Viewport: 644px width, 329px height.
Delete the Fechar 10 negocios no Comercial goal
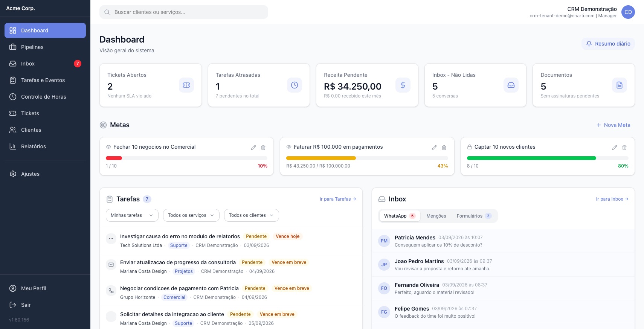pos(263,148)
